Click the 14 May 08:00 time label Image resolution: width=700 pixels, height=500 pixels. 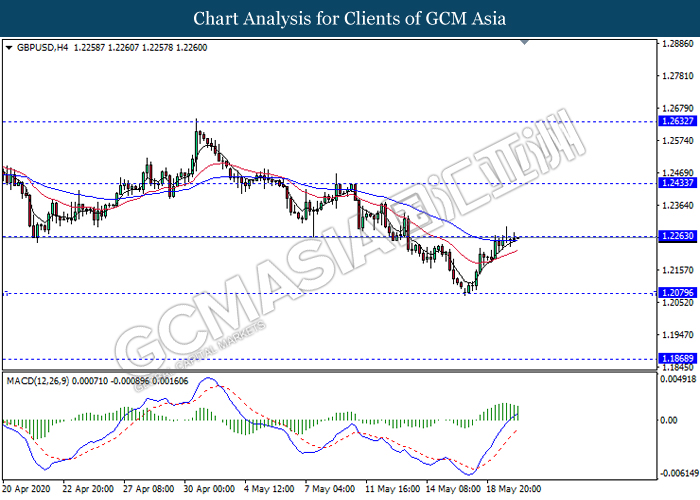[453, 489]
